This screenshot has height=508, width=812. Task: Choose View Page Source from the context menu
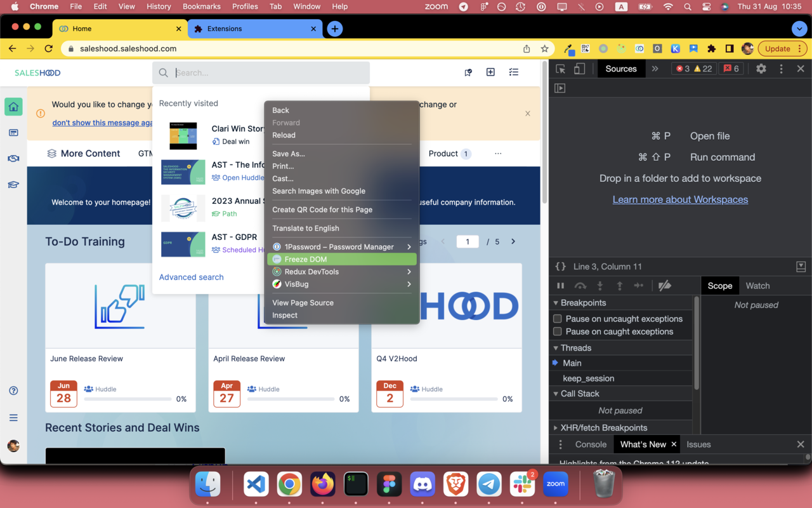(342, 303)
